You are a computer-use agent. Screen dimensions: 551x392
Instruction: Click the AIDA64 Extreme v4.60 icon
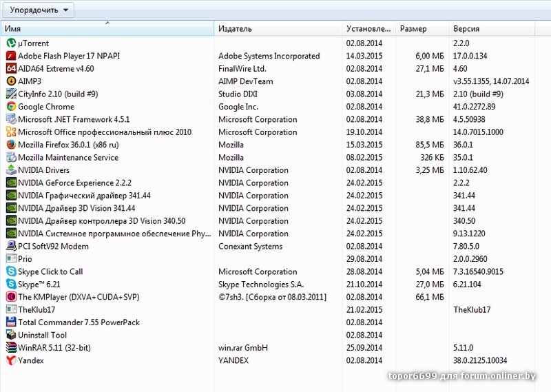(x=11, y=69)
